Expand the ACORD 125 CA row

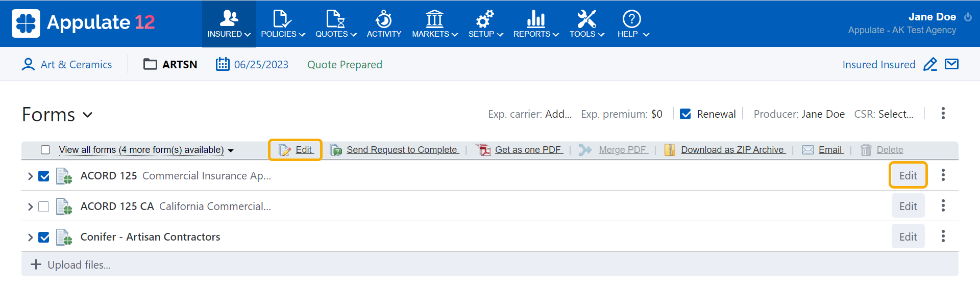click(30, 207)
